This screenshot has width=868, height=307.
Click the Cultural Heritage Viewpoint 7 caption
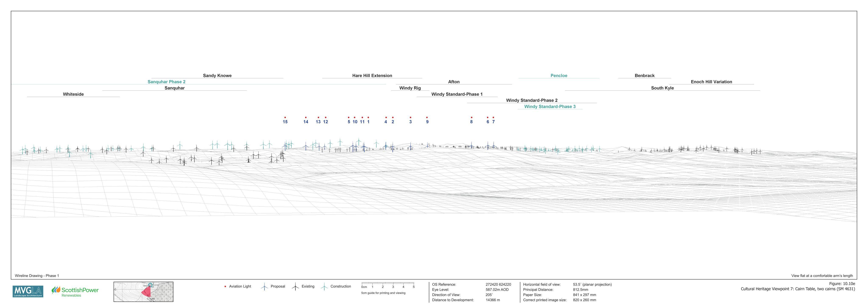click(798, 289)
